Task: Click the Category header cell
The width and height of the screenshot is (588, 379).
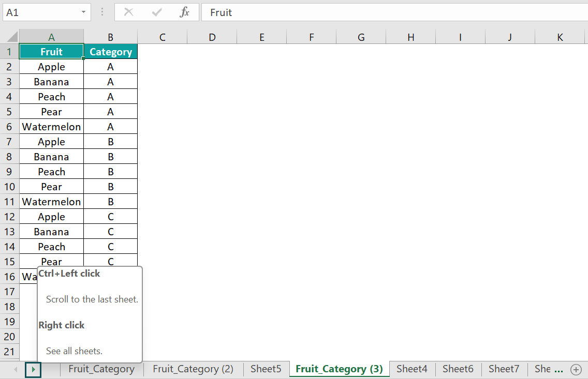Action: click(110, 52)
